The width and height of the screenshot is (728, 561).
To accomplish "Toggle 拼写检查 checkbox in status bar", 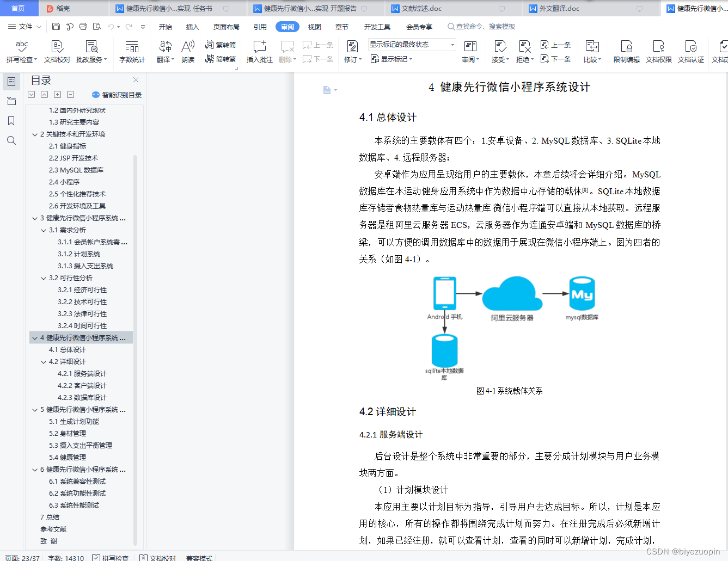I will pyautogui.click(x=96, y=558).
